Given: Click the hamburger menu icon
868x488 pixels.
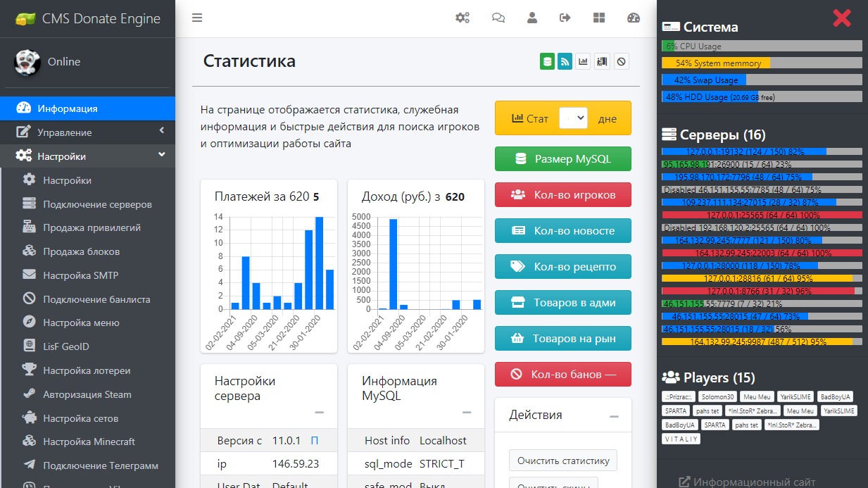Looking at the screenshot, I should point(197,18).
